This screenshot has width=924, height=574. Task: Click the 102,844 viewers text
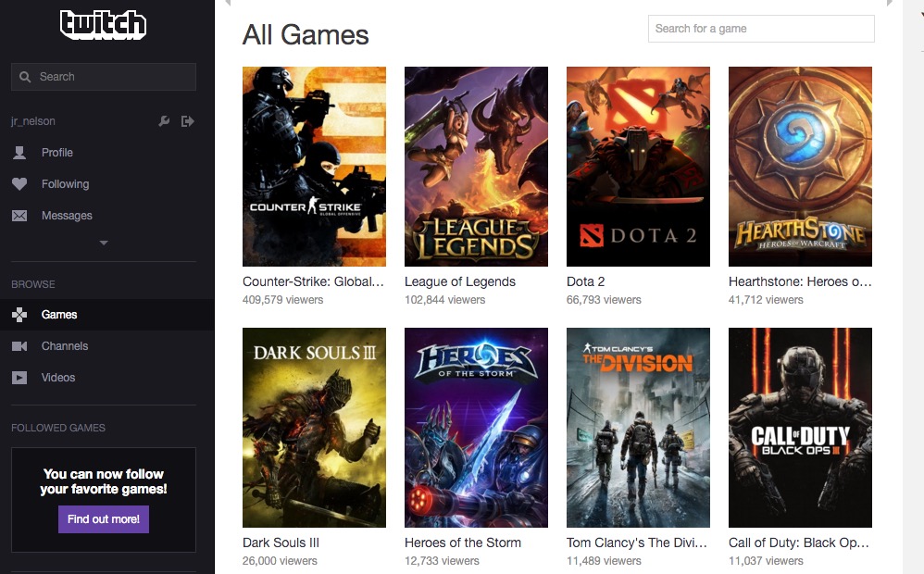click(x=445, y=300)
